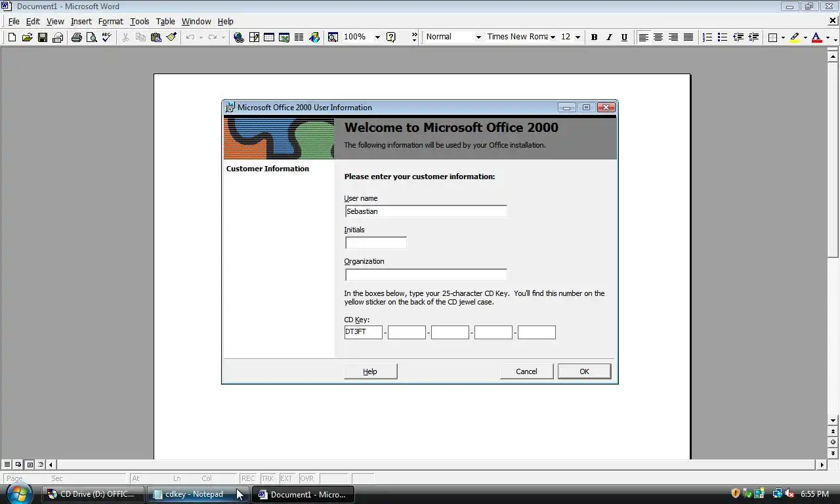840x504 pixels.
Task: Toggle numbered list formatting
Action: click(x=707, y=37)
